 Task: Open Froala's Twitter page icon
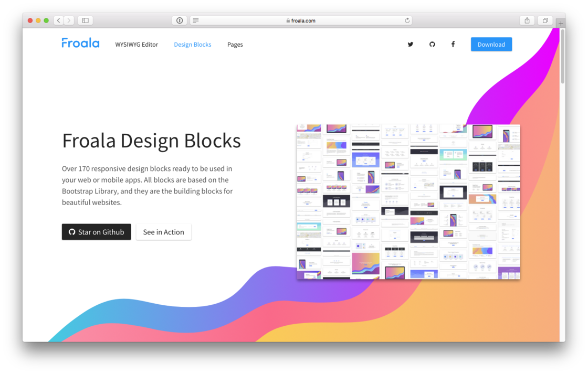coord(410,44)
